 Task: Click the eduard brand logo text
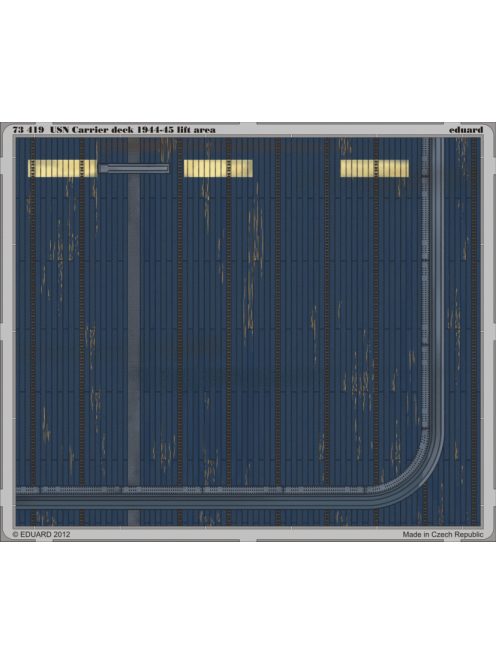point(466,130)
